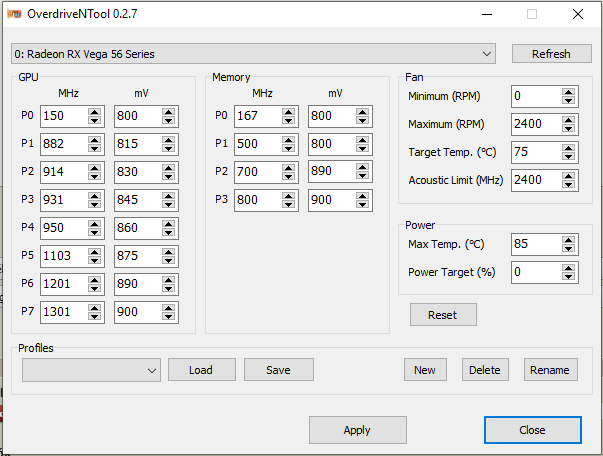603x456 pixels.
Task: Increase GPU P3 mV with up arrow
Action: pos(168,196)
